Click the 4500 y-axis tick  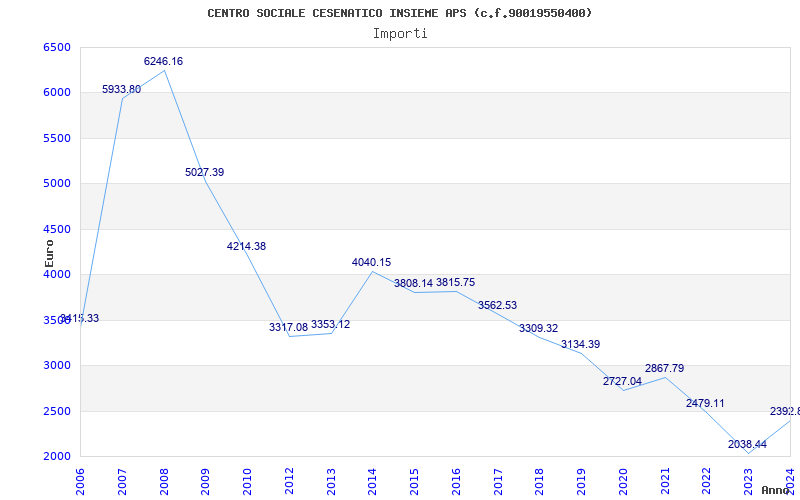coord(57,230)
